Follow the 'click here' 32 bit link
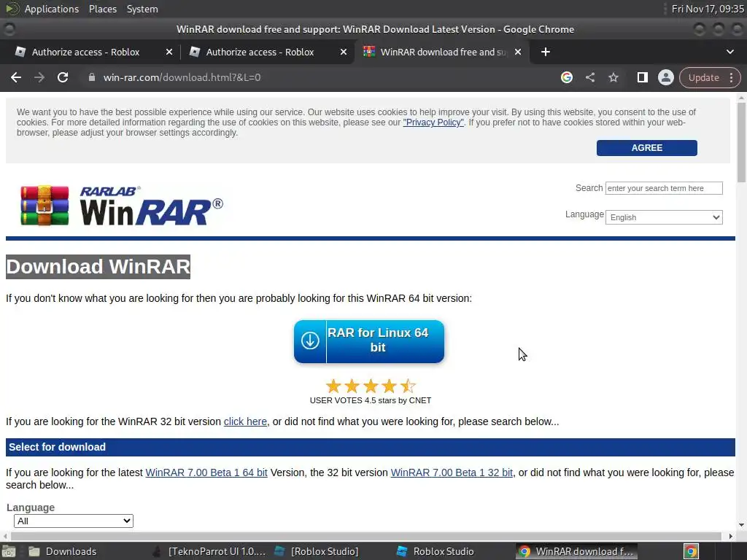The image size is (747, 560). tap(245, 421)
